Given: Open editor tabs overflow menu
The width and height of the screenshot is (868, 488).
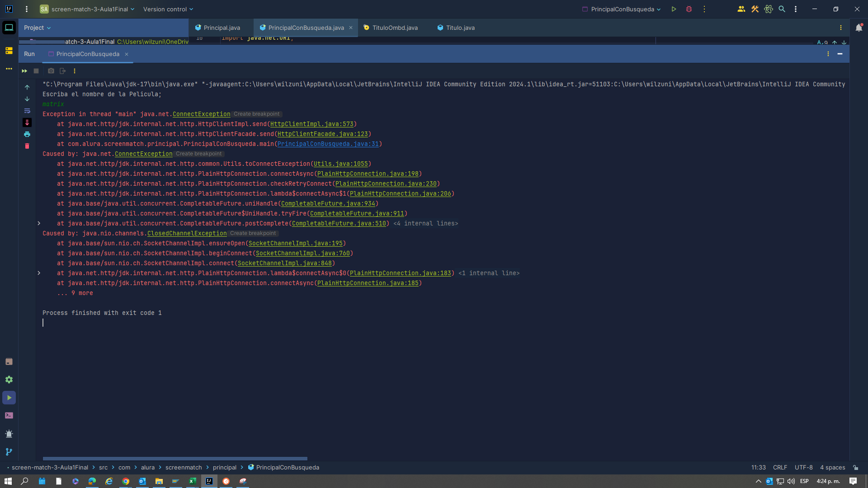Looking at the screenshot, I should 841,28.
